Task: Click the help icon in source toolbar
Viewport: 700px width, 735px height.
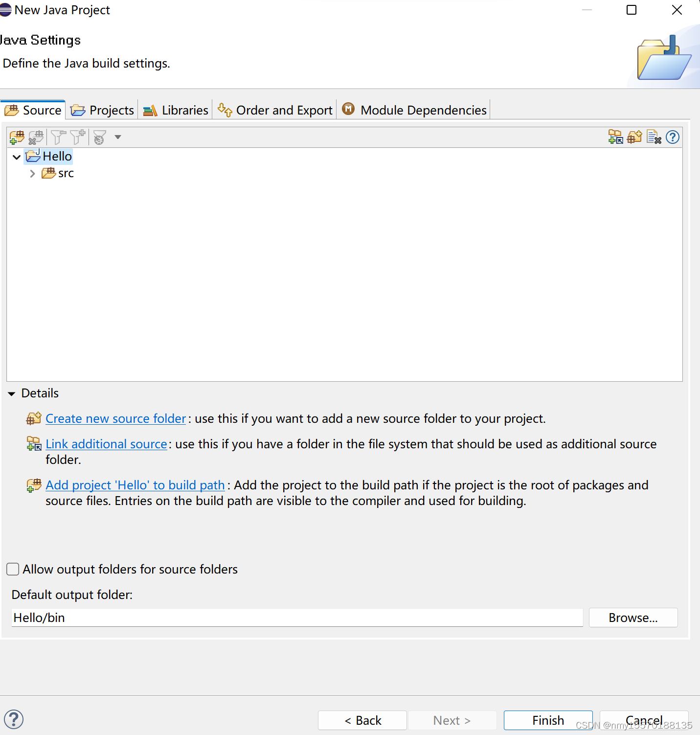Action: point(673,137)
